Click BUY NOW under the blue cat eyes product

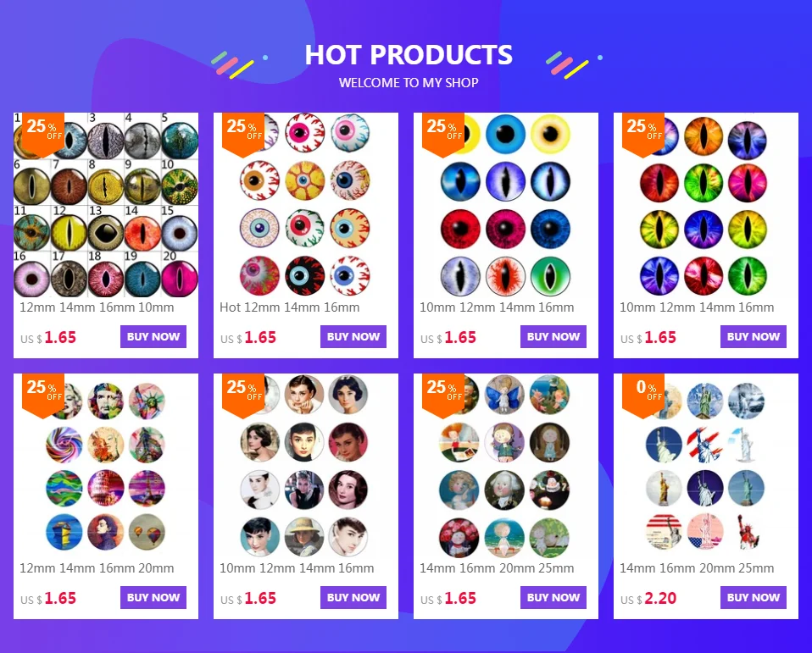pyautogui.click(x=553, y=336)
